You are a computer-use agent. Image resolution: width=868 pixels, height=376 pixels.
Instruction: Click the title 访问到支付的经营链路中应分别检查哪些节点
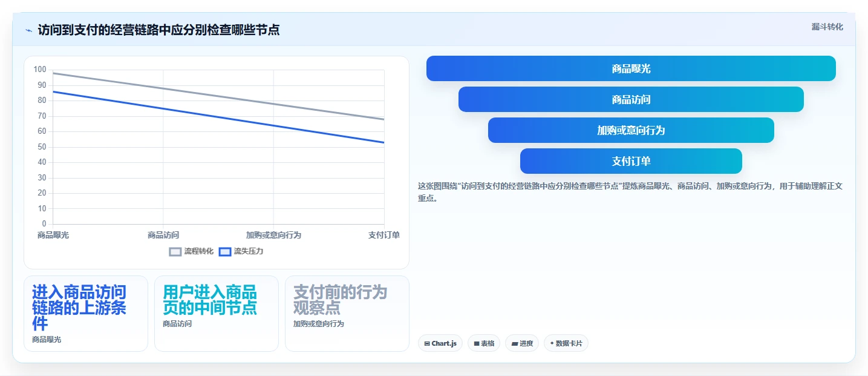point(158,30)
